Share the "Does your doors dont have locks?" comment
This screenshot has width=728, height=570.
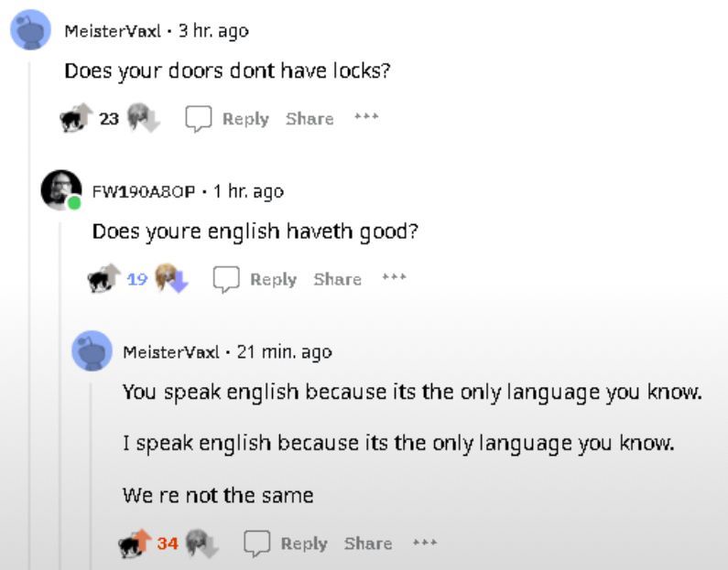[x=310, y=119]
